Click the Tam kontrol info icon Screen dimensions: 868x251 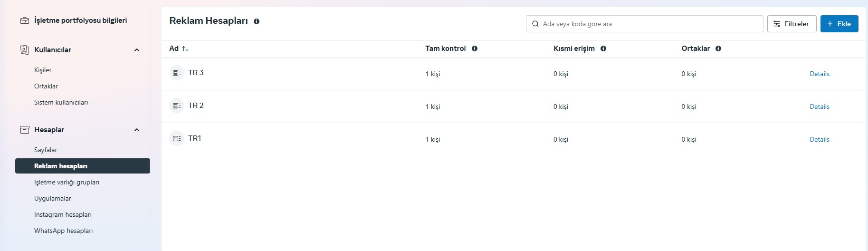click(475, 48)
